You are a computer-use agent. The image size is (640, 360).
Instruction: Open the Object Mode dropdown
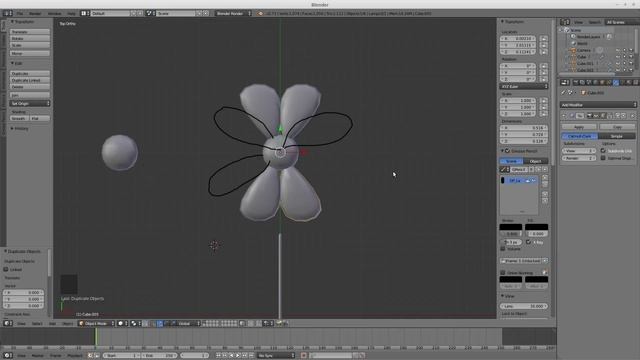(x=96, y=323)
